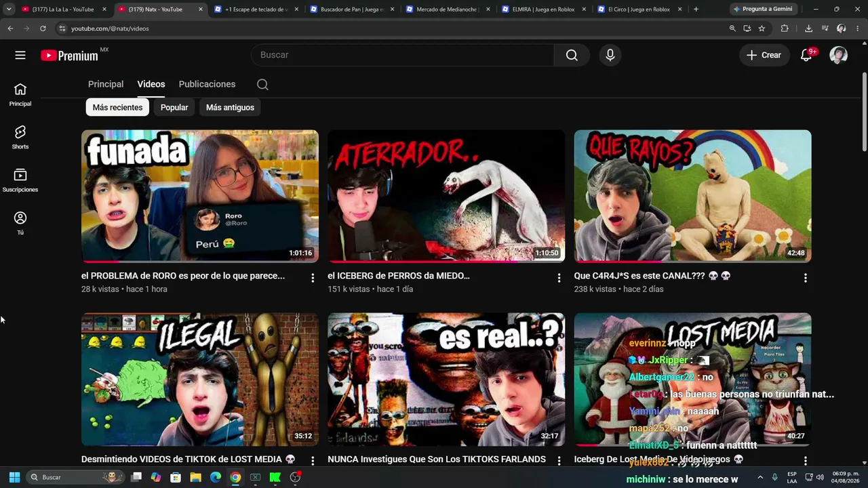Launch Microsoft Store from taskbar

pos(176,477)
